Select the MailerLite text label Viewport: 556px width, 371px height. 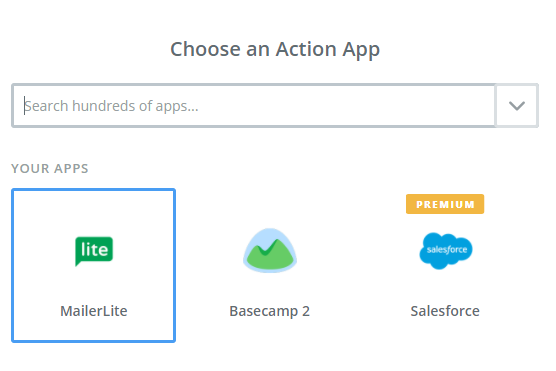[x=94, y=311]
